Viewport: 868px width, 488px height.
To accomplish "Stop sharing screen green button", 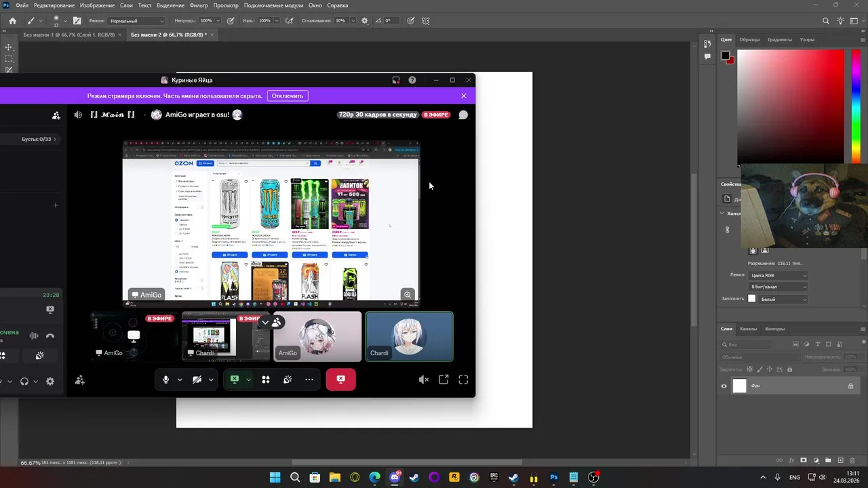I will (235, 380).
